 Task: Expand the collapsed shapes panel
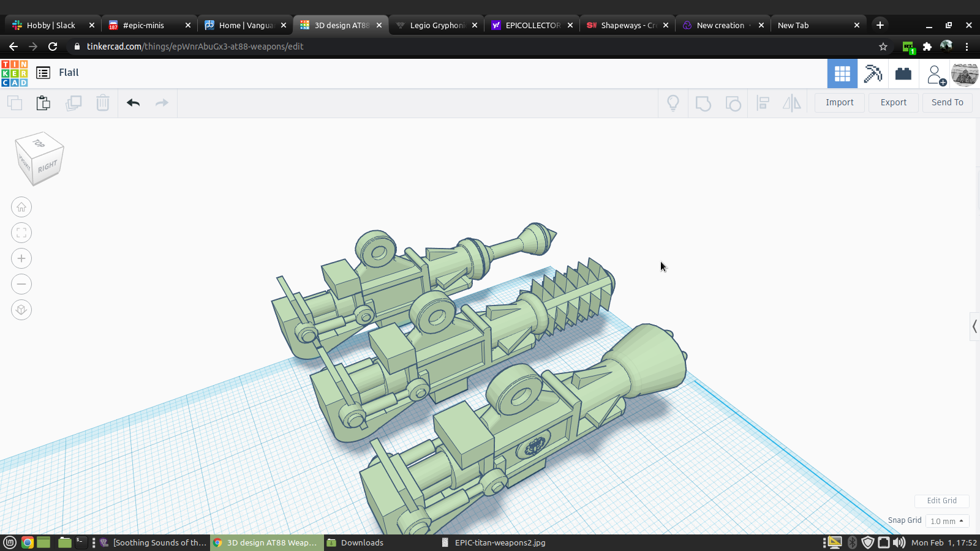click(x=974, y=326)
